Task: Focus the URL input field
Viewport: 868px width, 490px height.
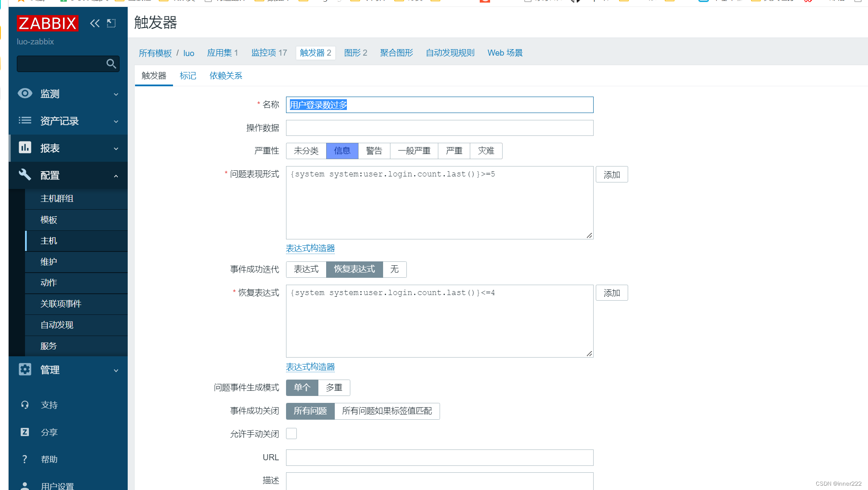Action: point(440,457)
